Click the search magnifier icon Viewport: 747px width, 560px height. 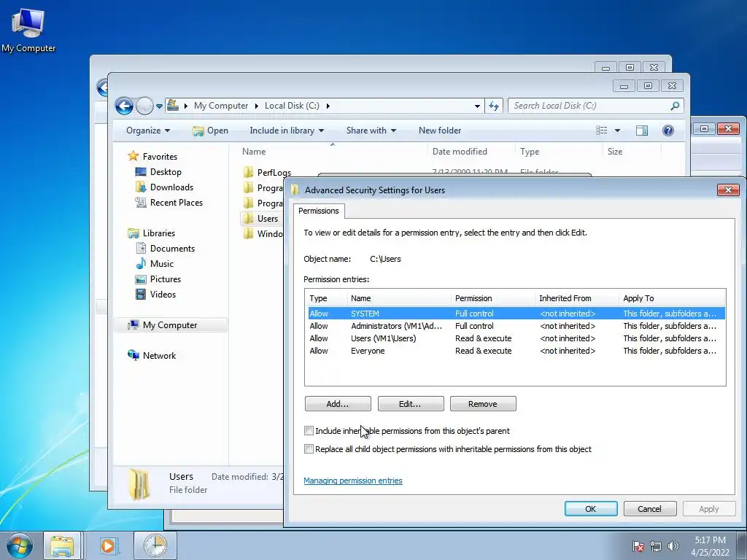[675, 106]
